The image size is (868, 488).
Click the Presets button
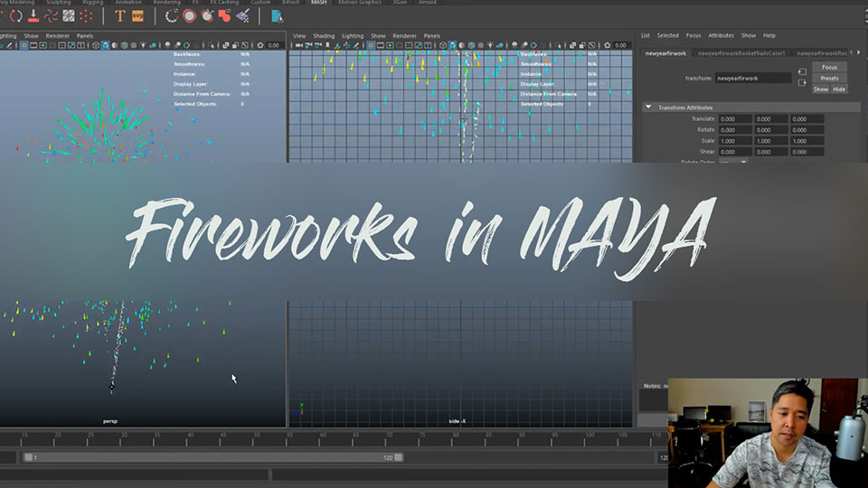pyautogui.click(x=829, y=78)
